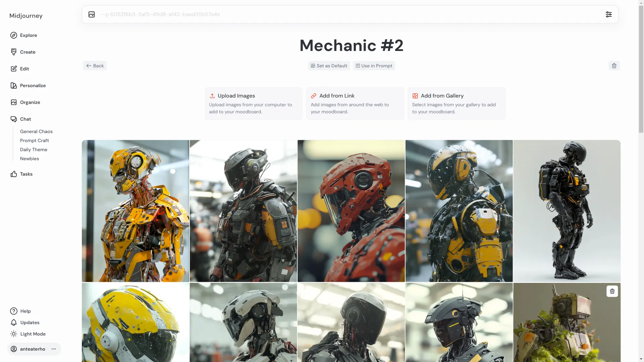Screen dimensions: 644x362
Task: Open the Personalize section
Action: [x=33, y=85]
